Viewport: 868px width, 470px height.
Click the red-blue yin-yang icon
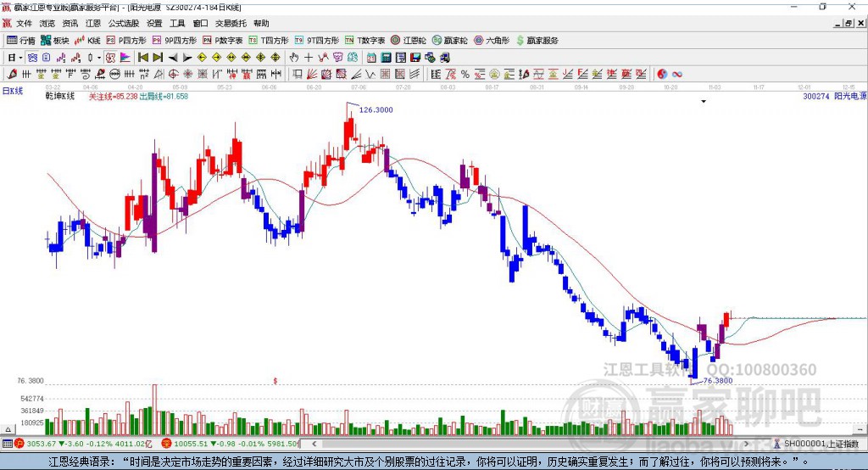tap(662, 75)
